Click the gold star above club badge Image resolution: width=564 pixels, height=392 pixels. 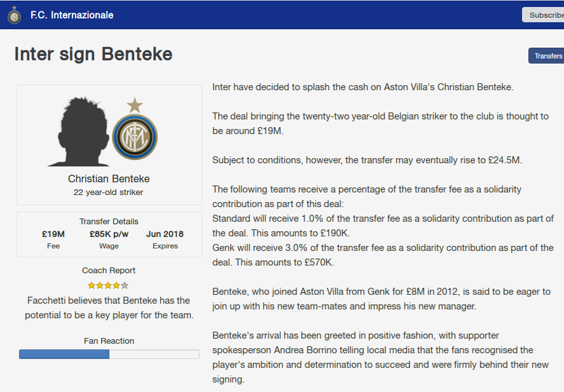[135, 105]
